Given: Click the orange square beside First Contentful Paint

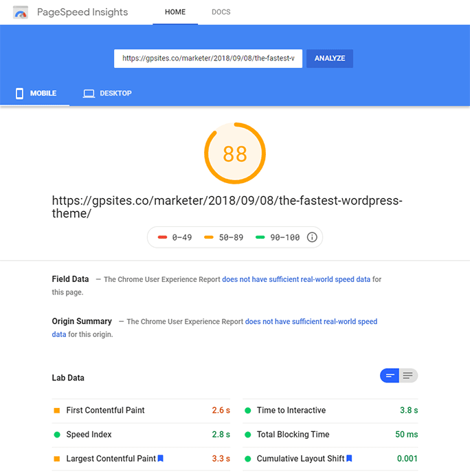Looking at the screenshot, I should pyautogui.click(x=57, y=411).
